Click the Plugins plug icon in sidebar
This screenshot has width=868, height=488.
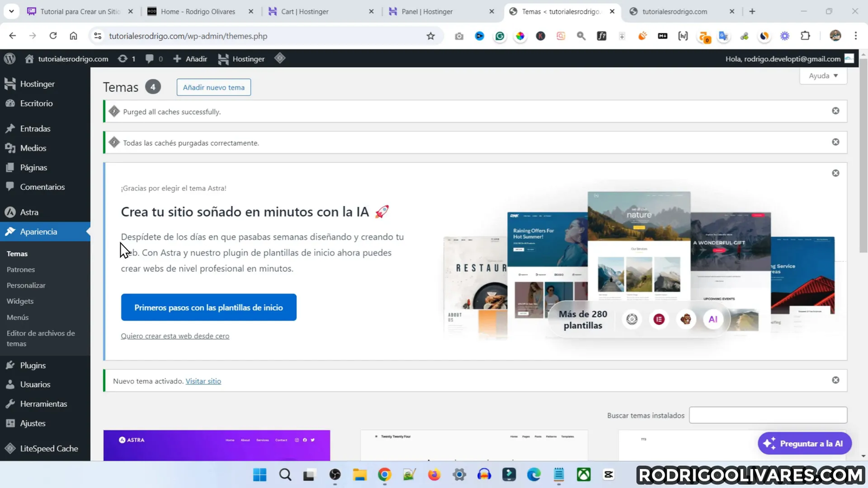(x=10, y=365)
